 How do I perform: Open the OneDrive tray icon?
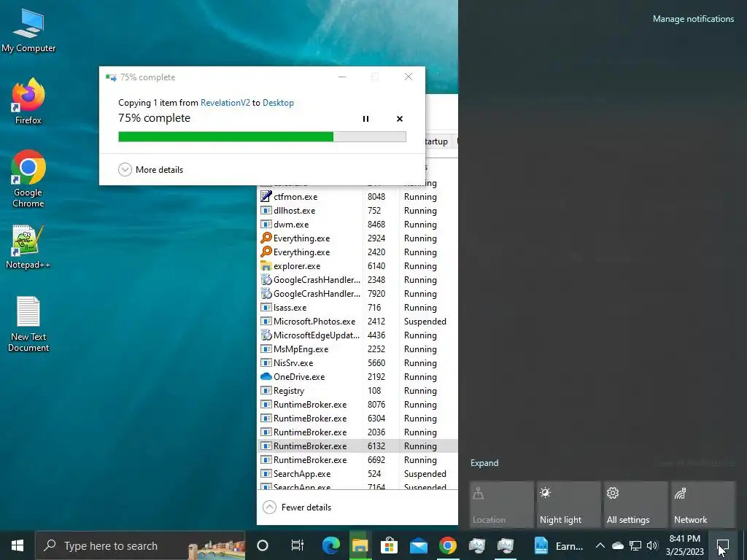pos(618,545)
